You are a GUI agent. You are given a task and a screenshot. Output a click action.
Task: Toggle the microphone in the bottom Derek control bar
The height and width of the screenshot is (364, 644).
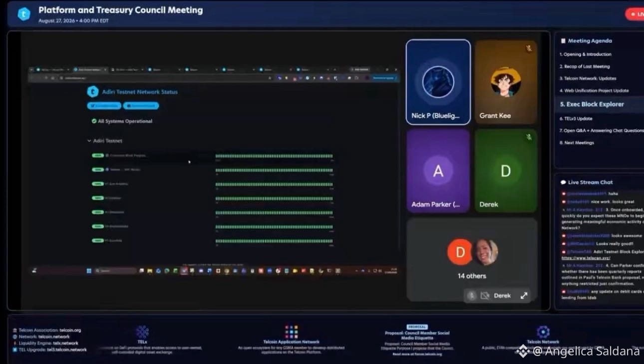pos(471,296)
